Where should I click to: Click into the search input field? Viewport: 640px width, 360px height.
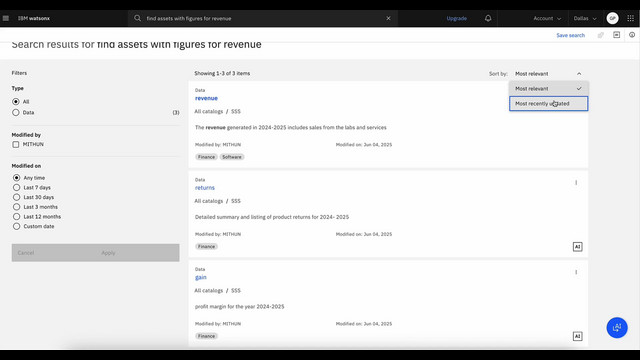tap(263, 18)
